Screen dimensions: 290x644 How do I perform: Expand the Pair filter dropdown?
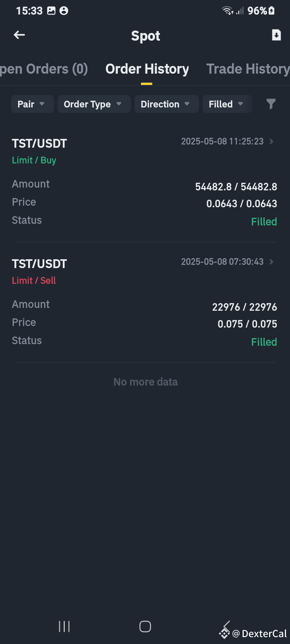(32, 104)
